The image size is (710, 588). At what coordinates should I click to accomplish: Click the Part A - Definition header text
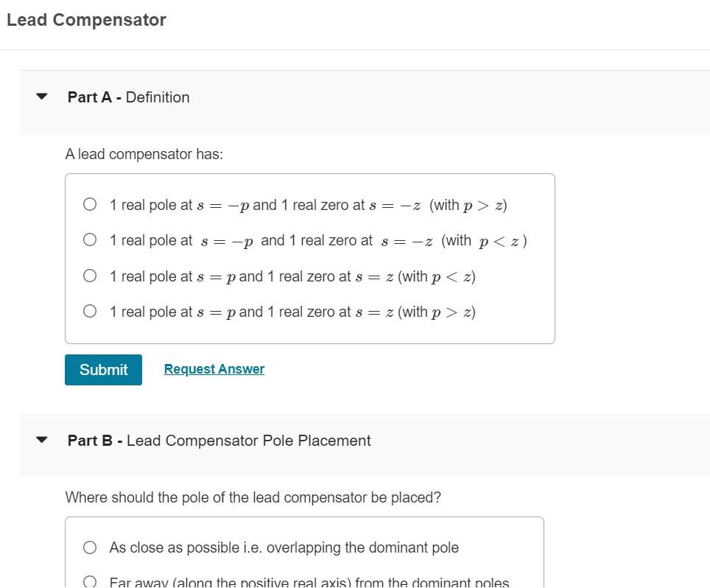(x=127, y=97)
